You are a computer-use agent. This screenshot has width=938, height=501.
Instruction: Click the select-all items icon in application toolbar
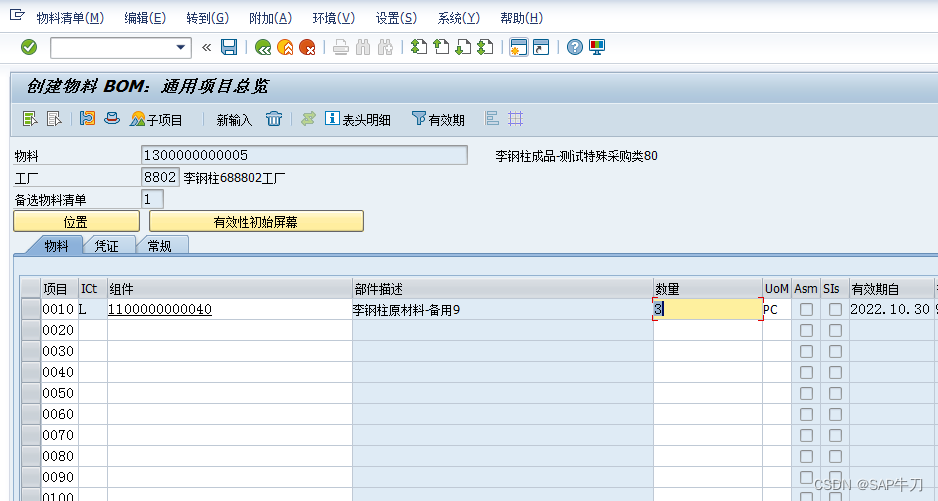30,119
